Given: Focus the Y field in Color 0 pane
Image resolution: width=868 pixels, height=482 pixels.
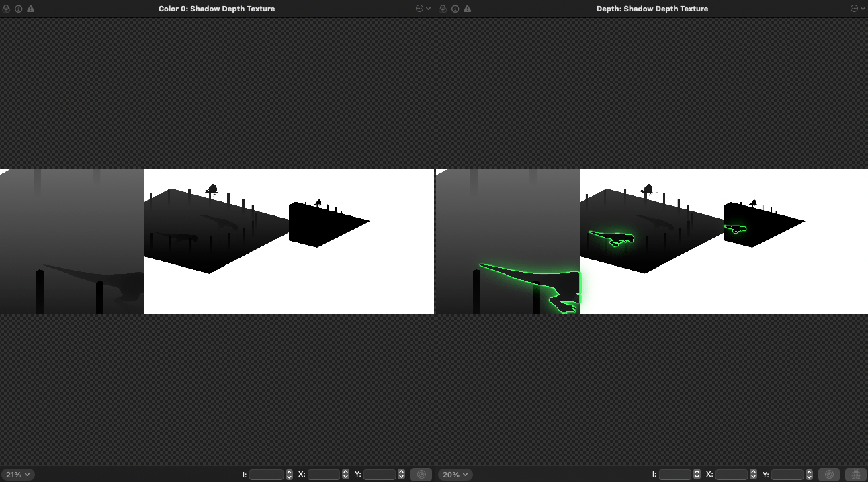Looking at the screenshot, I should (x=380, y=475).
